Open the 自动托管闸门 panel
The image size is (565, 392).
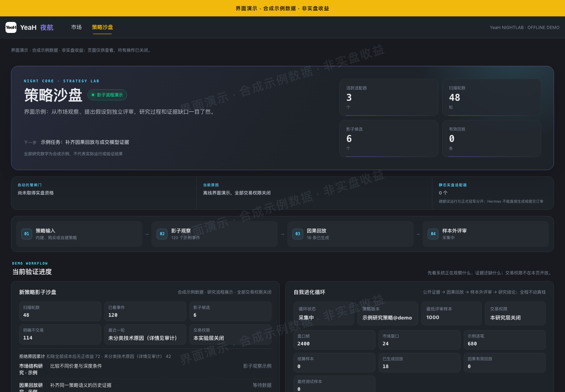pyautogui.click(x=104, y=193)
